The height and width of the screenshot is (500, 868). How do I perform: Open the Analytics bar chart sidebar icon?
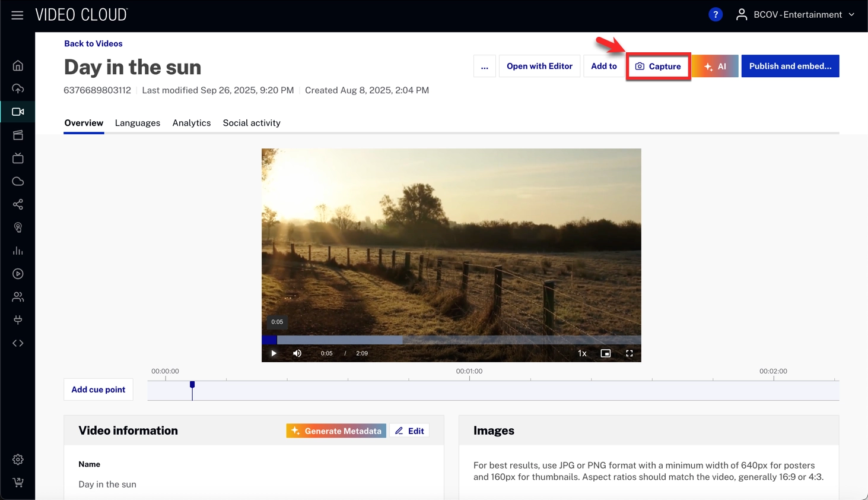pos(18,251)
